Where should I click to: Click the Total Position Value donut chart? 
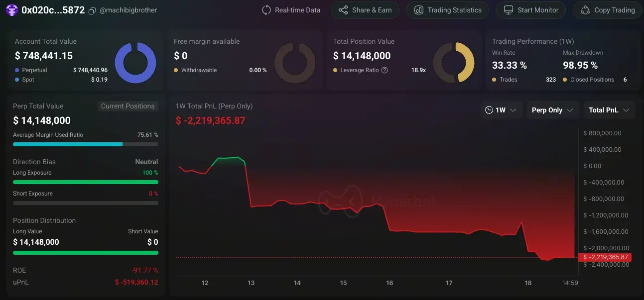coord(454,63)
